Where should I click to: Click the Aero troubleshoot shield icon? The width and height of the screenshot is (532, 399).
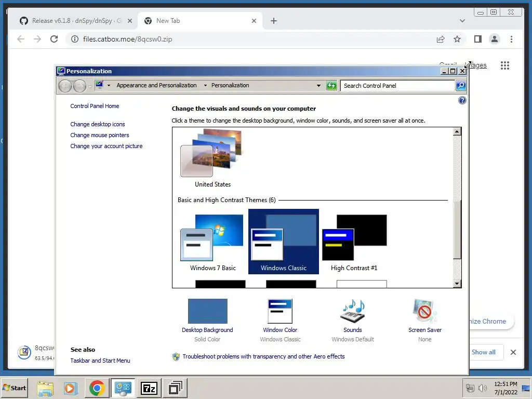176,356
